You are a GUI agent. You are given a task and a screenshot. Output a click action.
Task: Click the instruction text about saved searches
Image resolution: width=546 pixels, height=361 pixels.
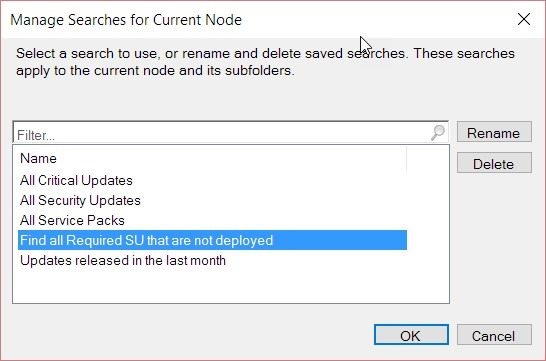(x=265, y=62)
